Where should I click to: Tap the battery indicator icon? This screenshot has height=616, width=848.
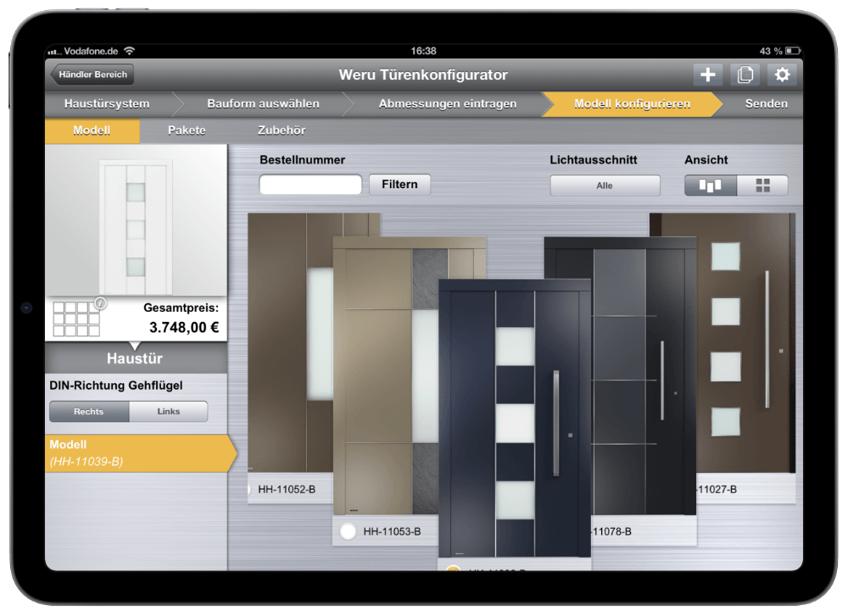click(x=792, y=51)
